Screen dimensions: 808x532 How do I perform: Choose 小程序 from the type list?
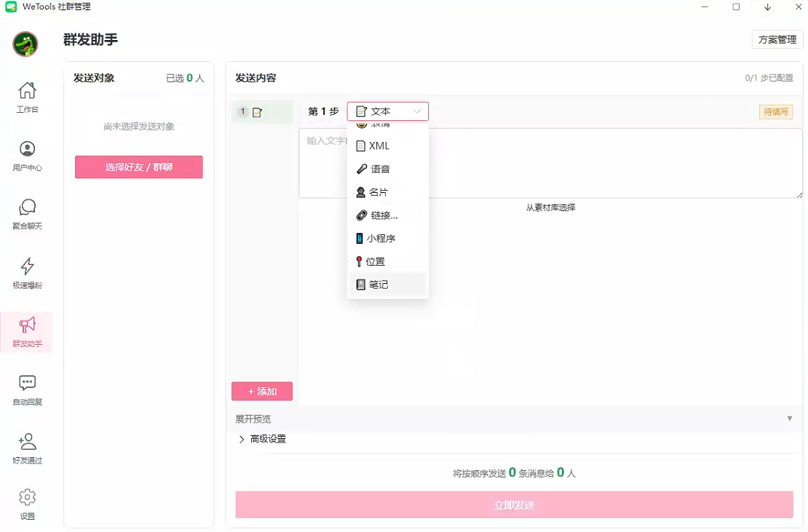[380, 238]
